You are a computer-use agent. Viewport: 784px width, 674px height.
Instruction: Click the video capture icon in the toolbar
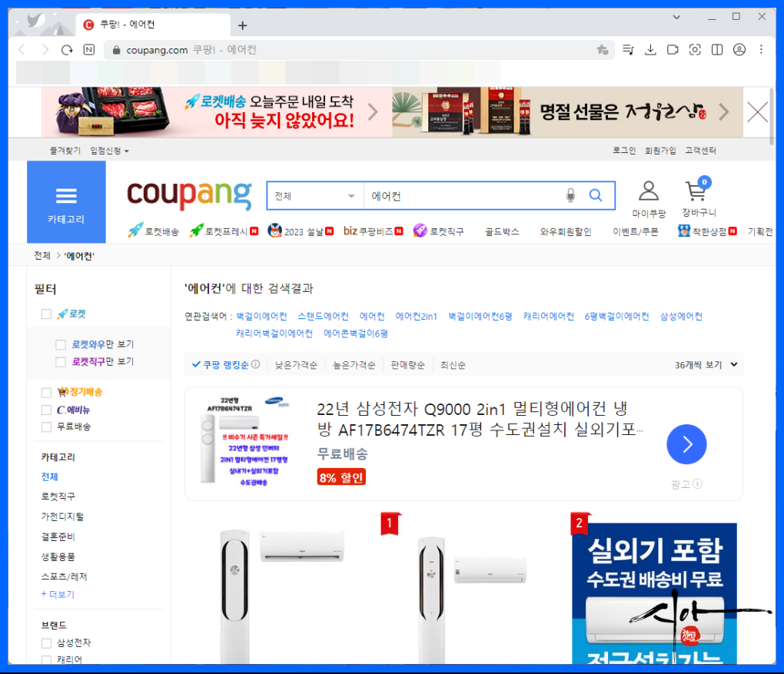[673, 49]
